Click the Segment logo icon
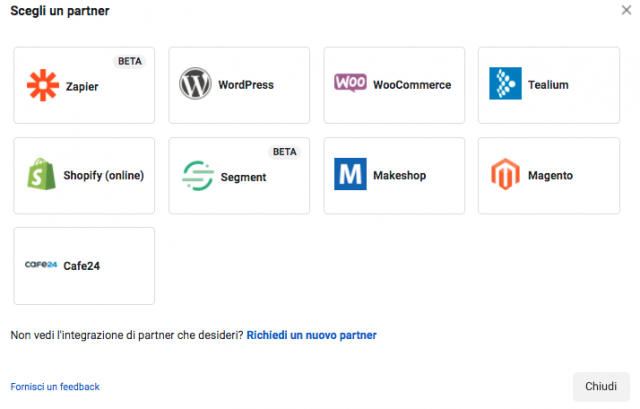This screenshot has width=640, height=409. pyautogui.click(x=198, y=176)
